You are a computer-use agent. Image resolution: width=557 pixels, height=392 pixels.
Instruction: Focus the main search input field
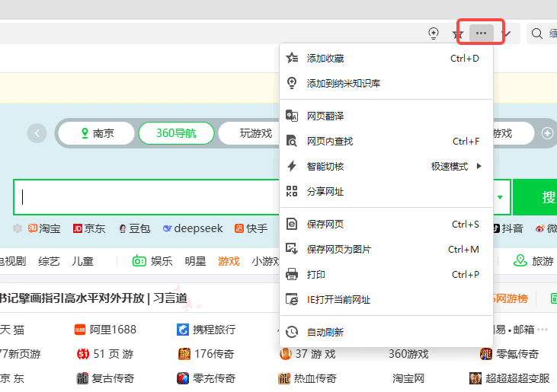(145, 198)
